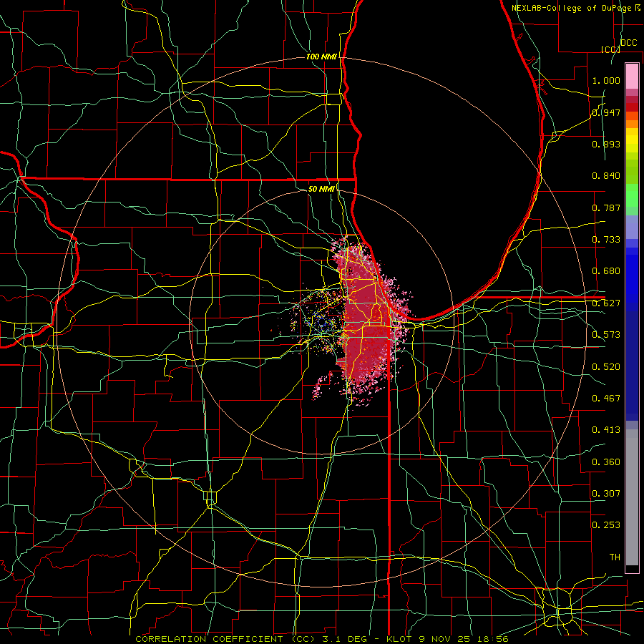Click the 100 NMI range ring label
The image size is (644, 644).
[321, 57]
